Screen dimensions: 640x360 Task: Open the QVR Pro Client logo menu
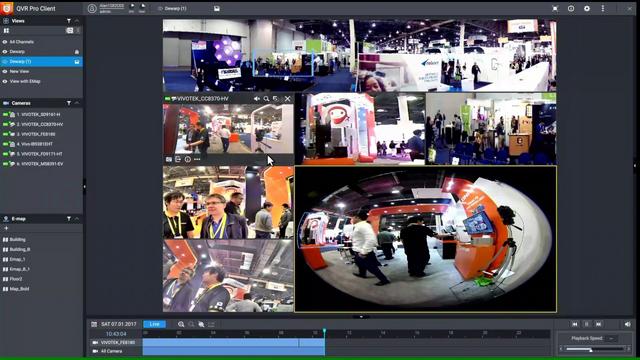point(7,8)
